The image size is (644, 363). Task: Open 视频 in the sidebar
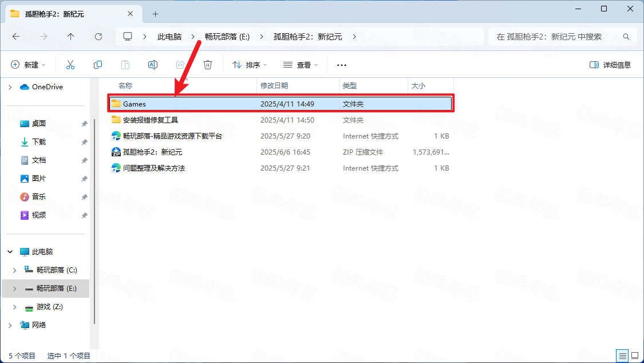[x=39, y=215]
